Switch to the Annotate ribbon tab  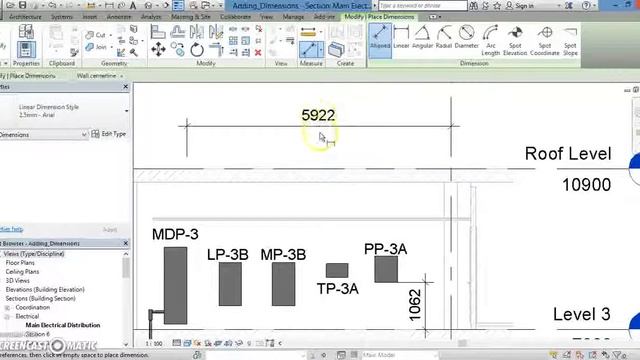118,17
